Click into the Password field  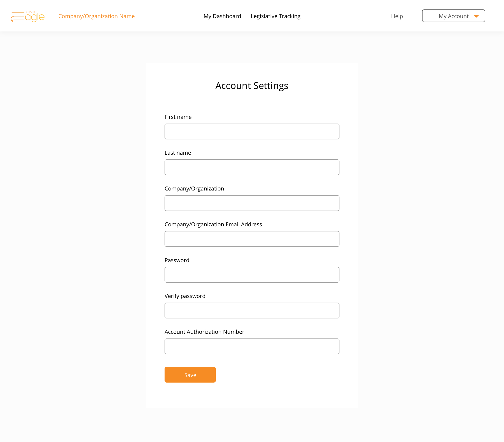coord(252,275)
